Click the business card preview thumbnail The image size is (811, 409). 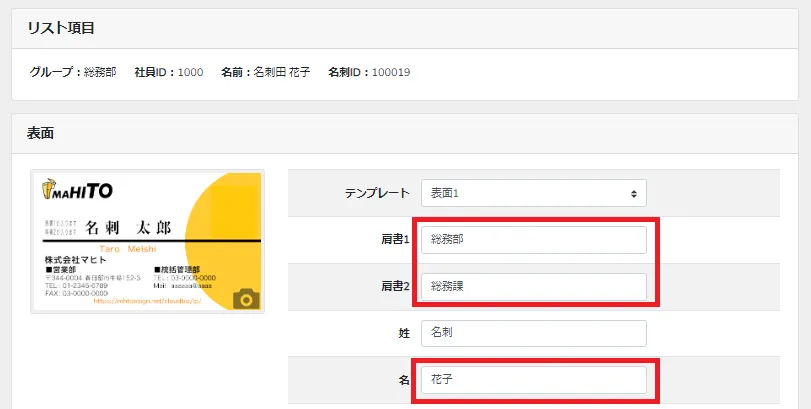(147, 241)
